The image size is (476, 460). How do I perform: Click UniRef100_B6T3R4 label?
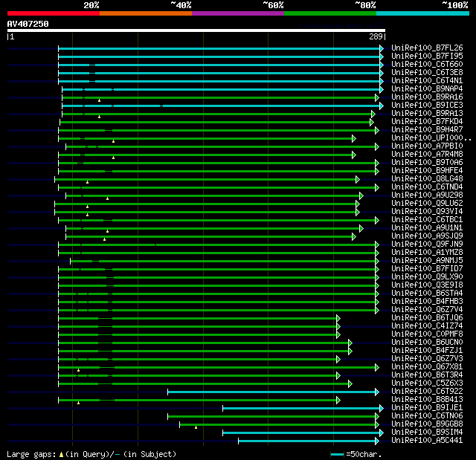pos(427,375)
